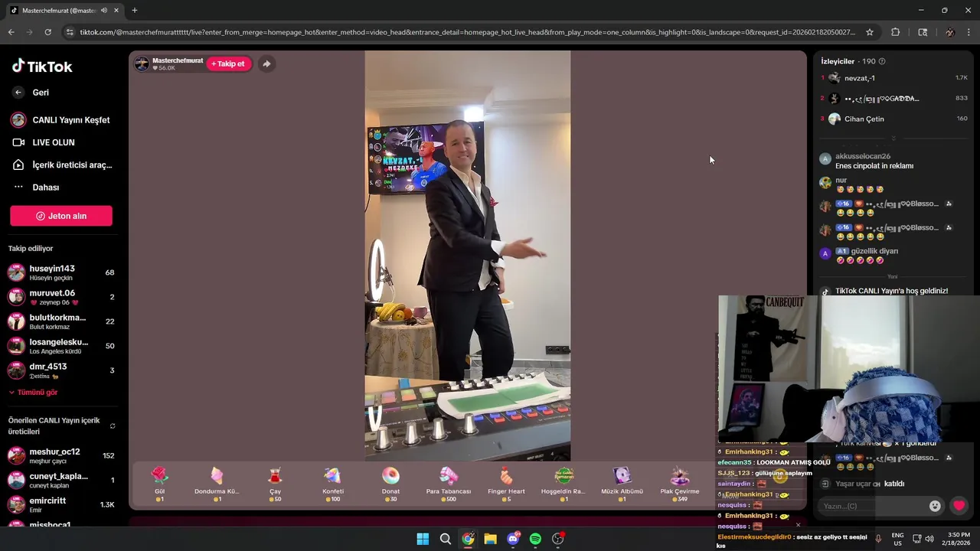This screenshot has height=551, width=980.
Task: Send the Donat gift
Action: point(390,484)
